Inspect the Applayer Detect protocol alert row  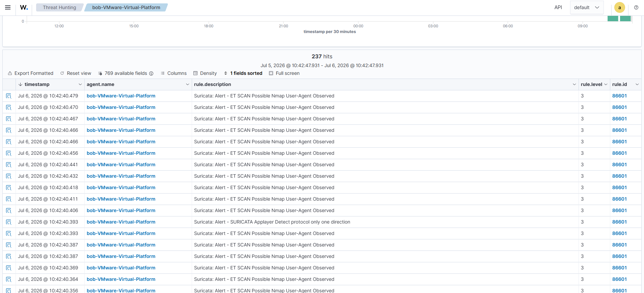(9, 222)
